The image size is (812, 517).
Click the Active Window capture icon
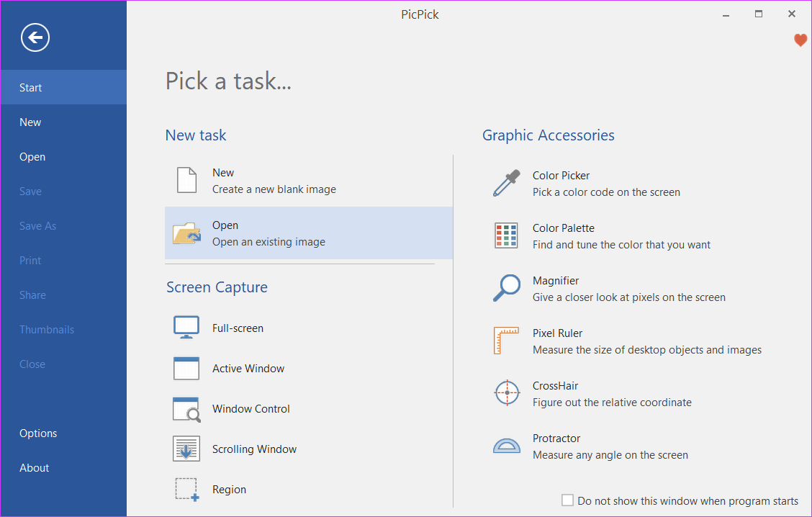(186, 369)
